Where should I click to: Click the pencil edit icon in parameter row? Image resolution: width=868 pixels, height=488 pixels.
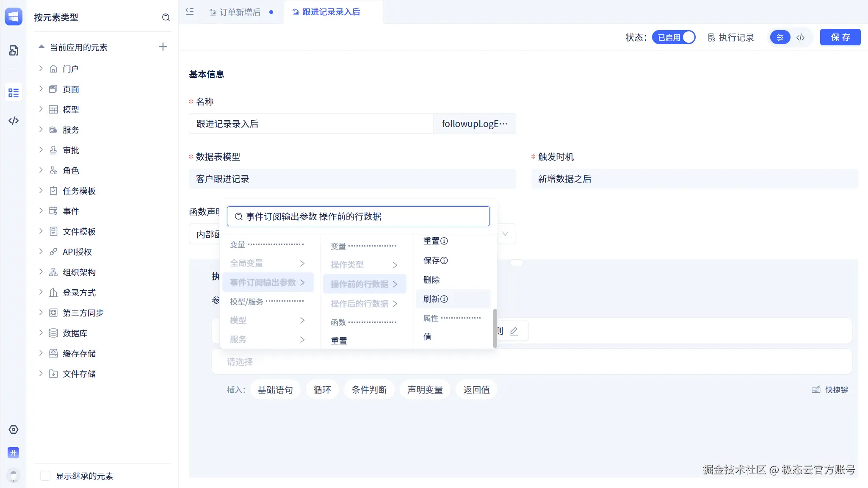coord(514,331)
